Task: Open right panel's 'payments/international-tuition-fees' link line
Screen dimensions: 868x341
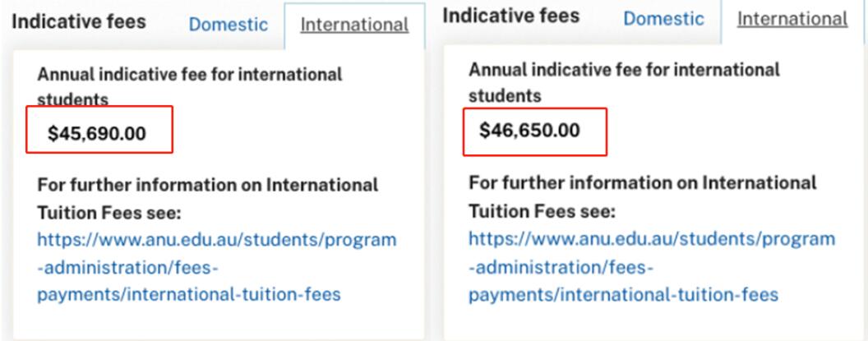Action: click(623, 294)
